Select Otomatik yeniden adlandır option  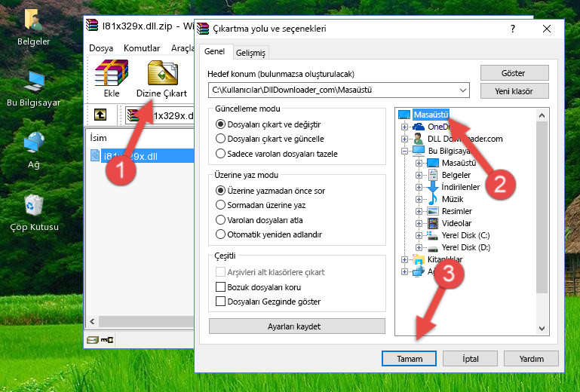tap(220, 234)
